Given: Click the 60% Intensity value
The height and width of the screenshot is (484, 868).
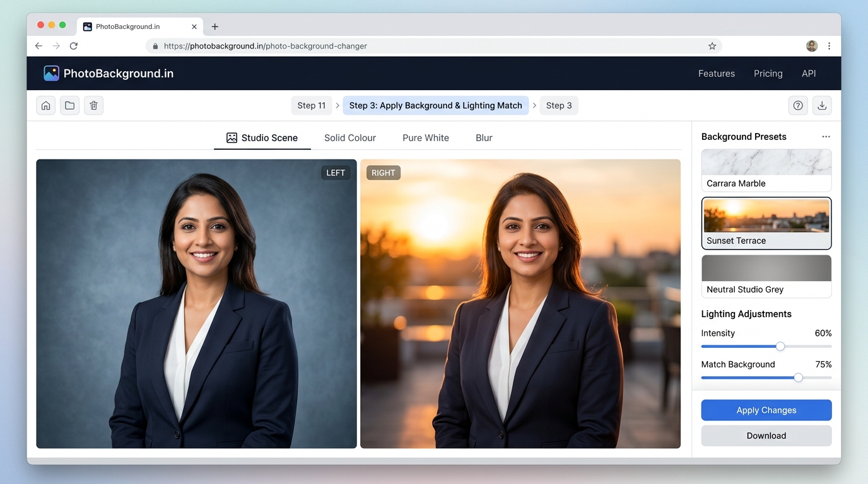Looking at the screenshot, I should pyautogui.click(x=823, y=333).
